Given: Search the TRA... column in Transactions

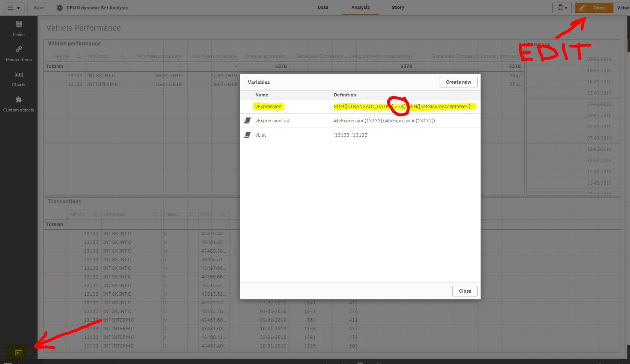Looking at the screenshot, I should 223,215.
